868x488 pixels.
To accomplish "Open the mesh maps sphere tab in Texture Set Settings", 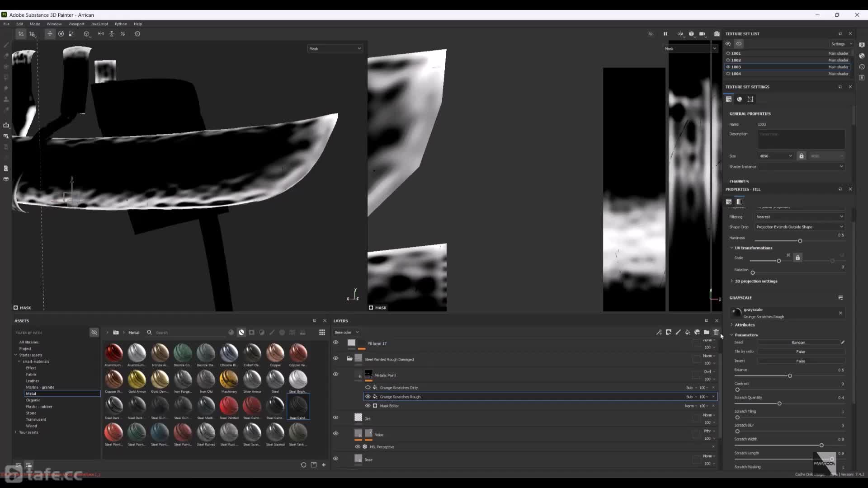I will tap(740, 99).
